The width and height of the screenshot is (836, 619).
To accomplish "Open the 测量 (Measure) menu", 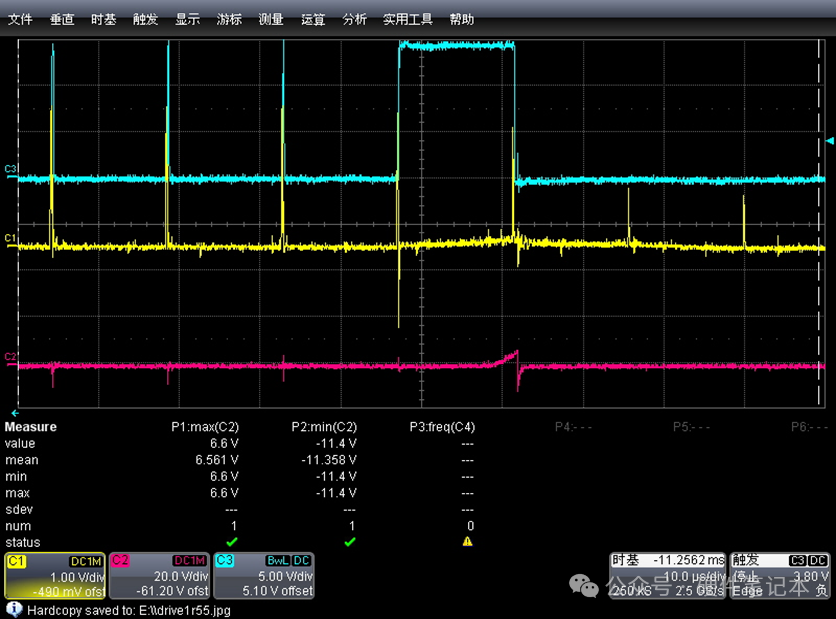I will pyautogui.click(x=271, y=19).
